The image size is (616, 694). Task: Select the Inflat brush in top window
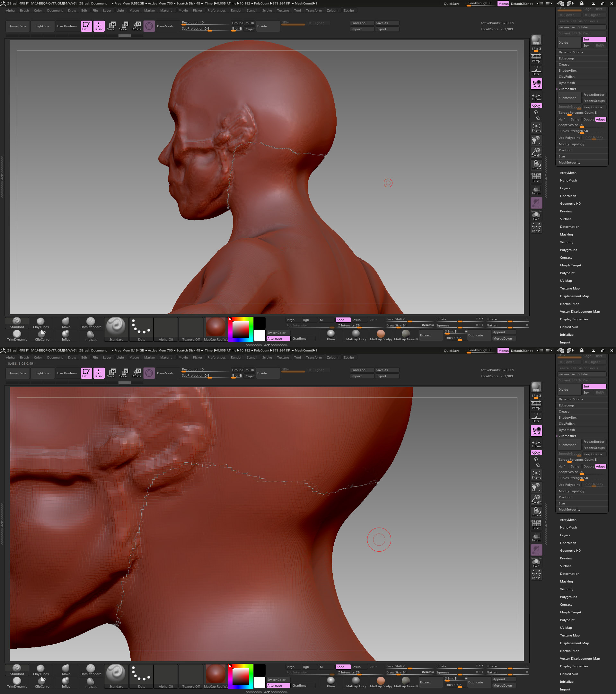coord(66,335)
